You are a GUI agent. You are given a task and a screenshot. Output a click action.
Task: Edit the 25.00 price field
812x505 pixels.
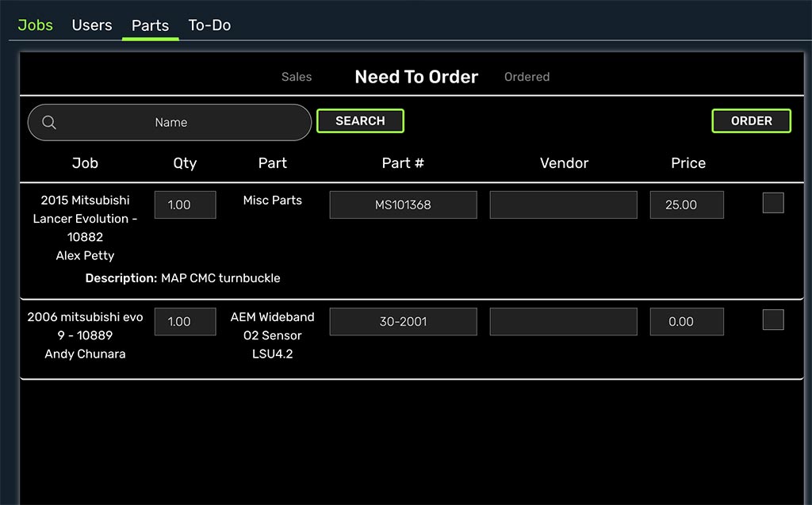tap(687, 205)
